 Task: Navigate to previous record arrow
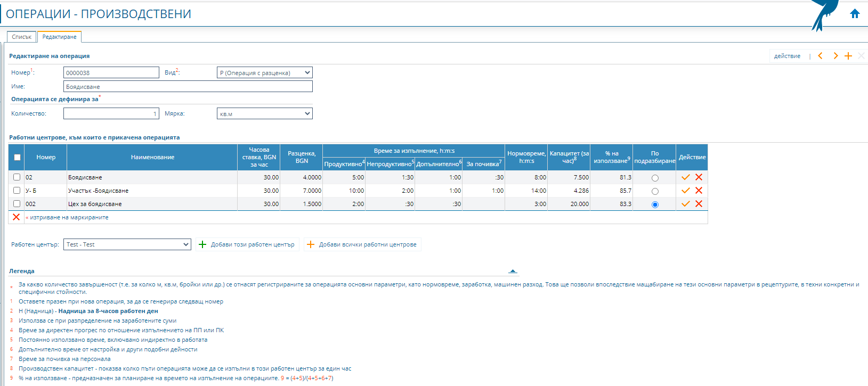coord(821,56)
